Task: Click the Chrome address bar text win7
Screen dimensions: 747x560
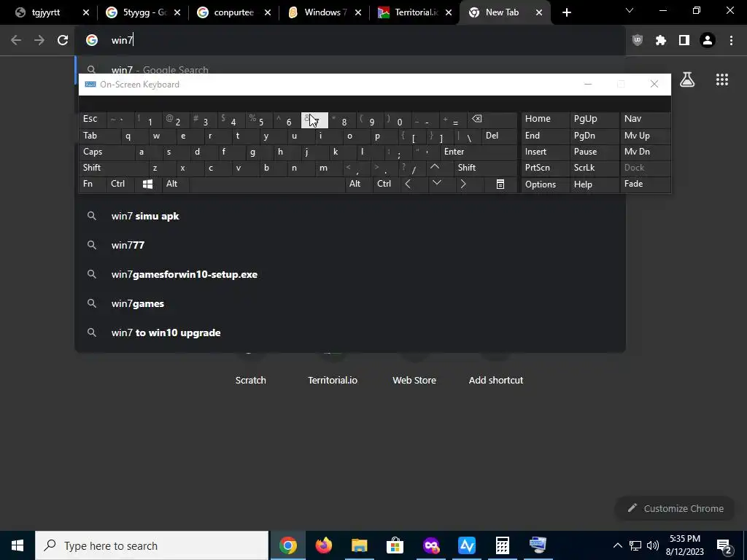Action: (122, 41)
